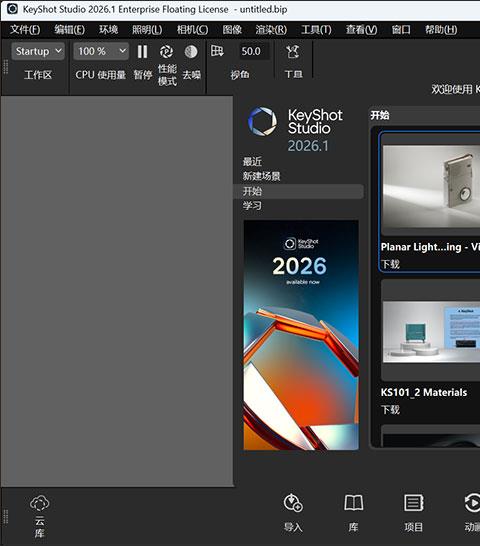Image resolution: width=480 pixels, height=546 pixels.
Task: Open the 照明(L) menu
Action: point(147,30)
